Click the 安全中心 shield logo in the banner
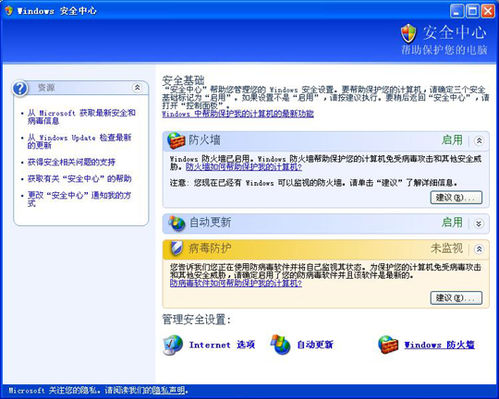The width and height of the screenshot is (499, 399). pyautogui.click(x=409, y=33)
